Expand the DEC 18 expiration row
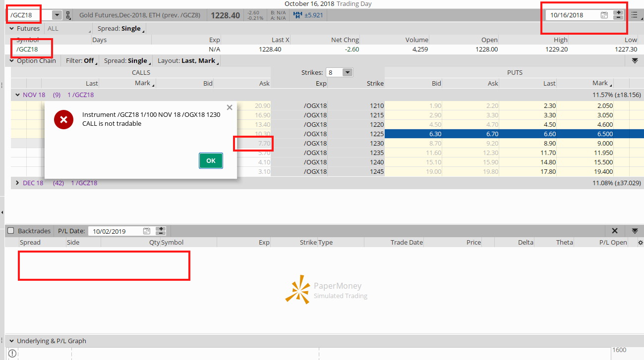Image resolution: width=644 pixels, height=360 pixels. tap(17, 183)
